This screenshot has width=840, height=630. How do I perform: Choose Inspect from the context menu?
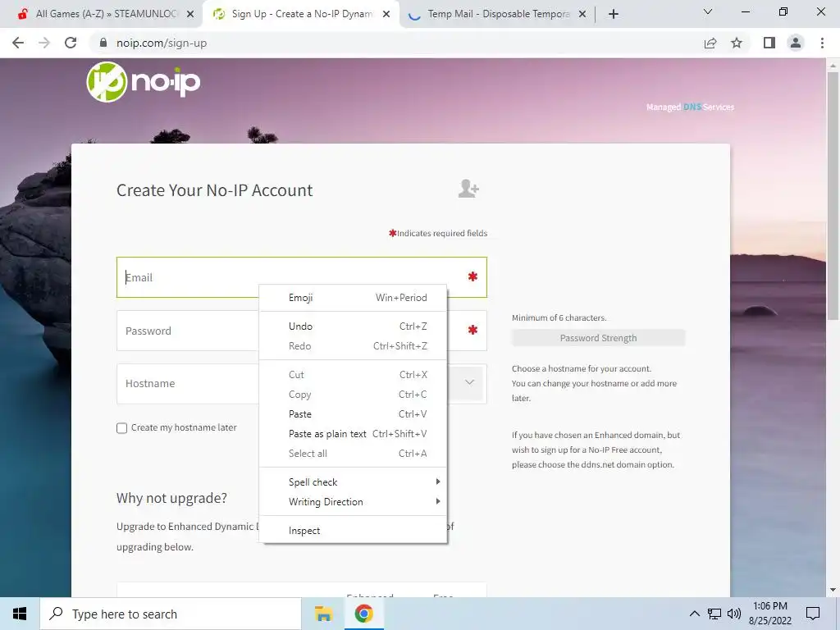click(x=353, y=531)
